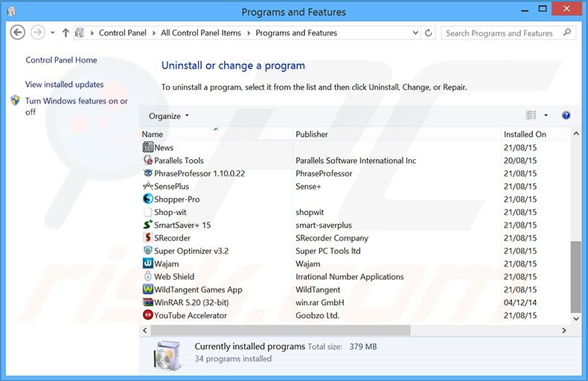This screenshot has width=588, height=381.
Task: Click the window title bar system icon
Action: tap(12, 12)
